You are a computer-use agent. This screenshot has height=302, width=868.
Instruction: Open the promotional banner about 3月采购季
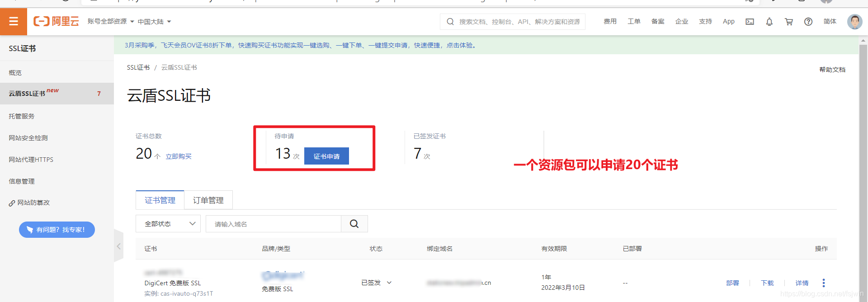pos(301,45)
